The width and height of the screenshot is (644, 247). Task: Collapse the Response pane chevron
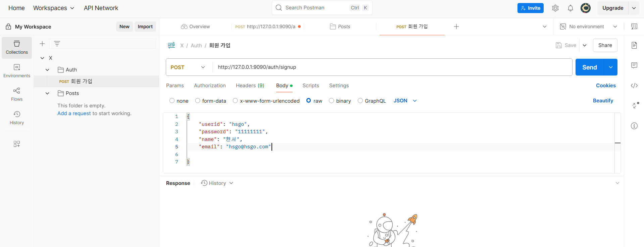coord(617,183)
